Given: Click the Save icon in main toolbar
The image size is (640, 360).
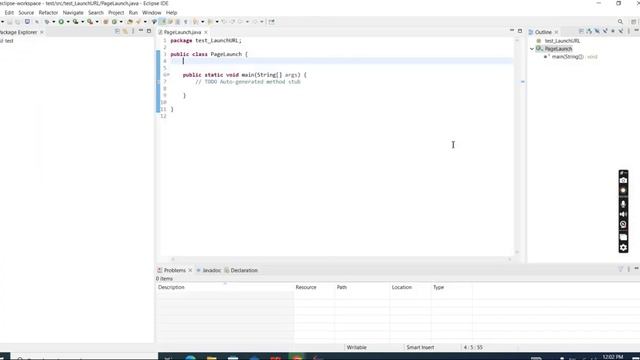Looking at the screenshot, I should pyautogui.click(x=10, y=22).
